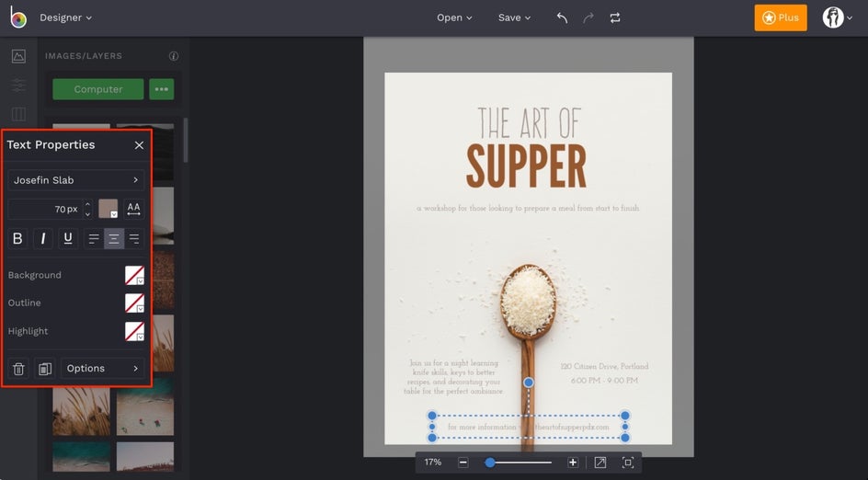The height and width of the screenshot is (480, 868).
Task: Open the text color swatch
Action: tap(108, 209)
